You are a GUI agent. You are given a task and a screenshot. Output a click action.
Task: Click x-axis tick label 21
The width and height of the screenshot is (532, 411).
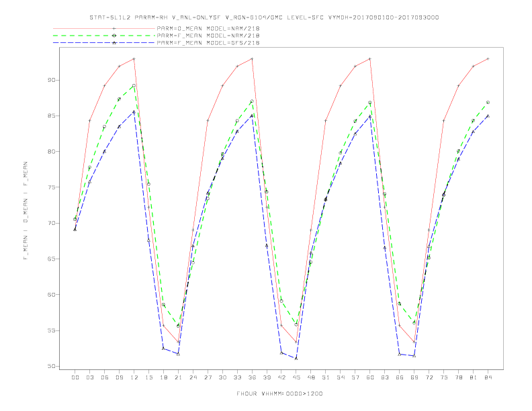point(178,377)
